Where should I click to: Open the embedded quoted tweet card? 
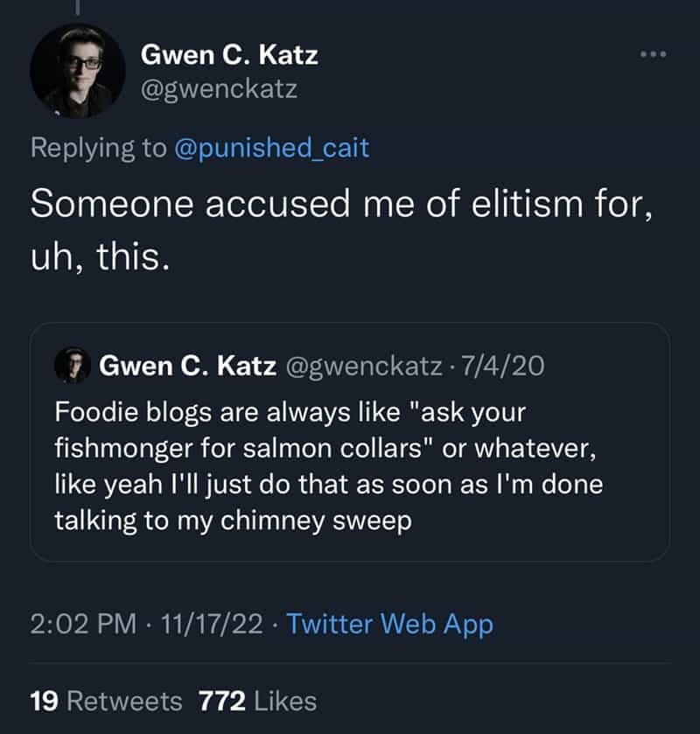pyautogui.click(x=350, y=442)
